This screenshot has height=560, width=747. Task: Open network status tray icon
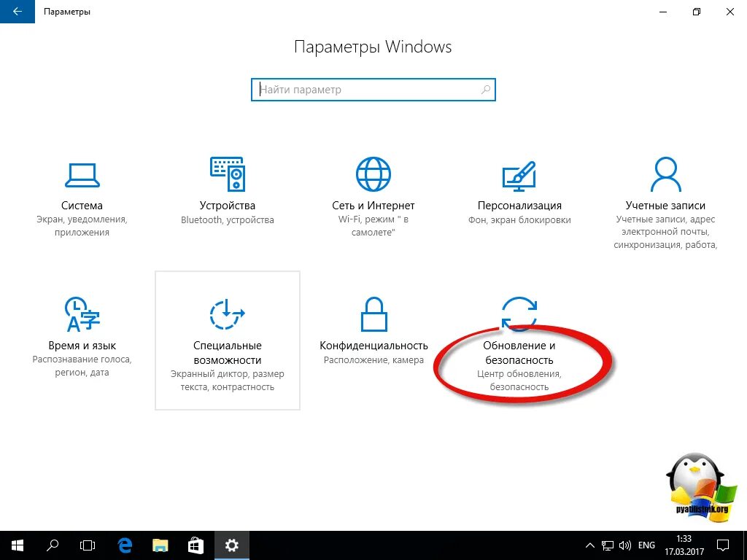608,545
